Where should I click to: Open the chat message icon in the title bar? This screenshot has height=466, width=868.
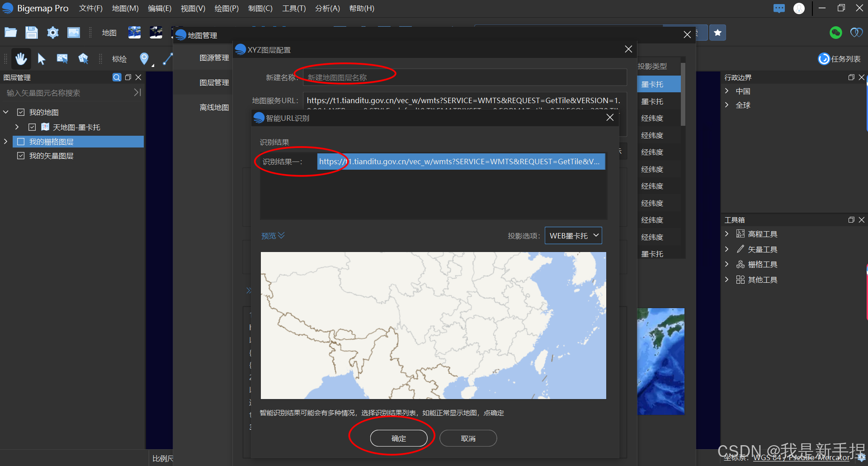click(779, 9)
